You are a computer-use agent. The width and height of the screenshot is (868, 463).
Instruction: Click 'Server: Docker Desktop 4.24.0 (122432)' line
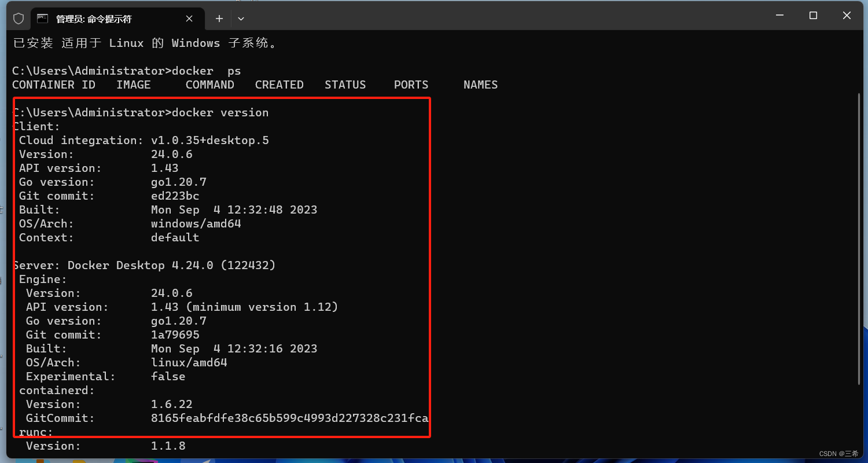pyautogui.click(x=144, y=265)
